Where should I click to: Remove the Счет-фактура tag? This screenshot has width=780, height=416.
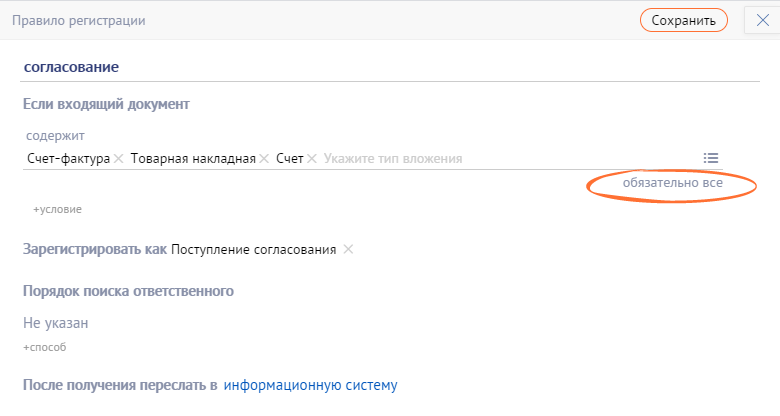click(118, 159)
